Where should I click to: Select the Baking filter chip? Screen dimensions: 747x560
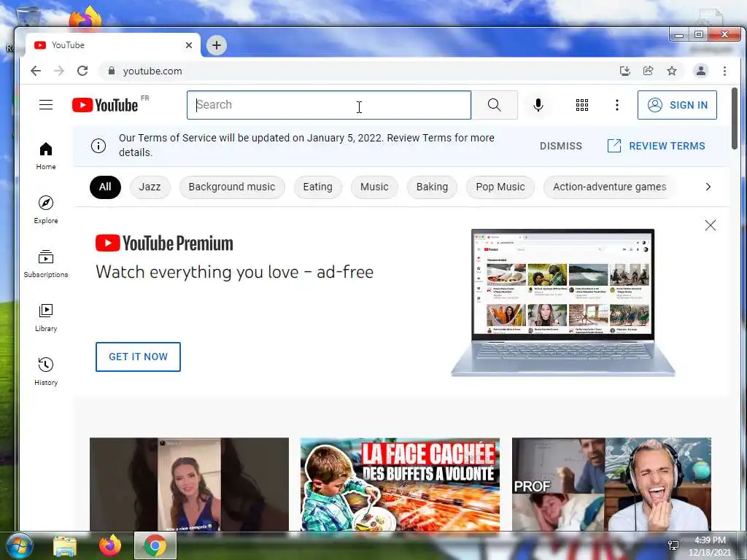[432, 187]
